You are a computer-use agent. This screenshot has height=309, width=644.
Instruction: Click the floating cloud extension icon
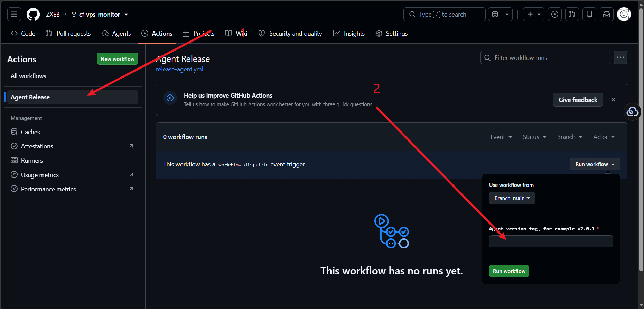click(633, 112)
